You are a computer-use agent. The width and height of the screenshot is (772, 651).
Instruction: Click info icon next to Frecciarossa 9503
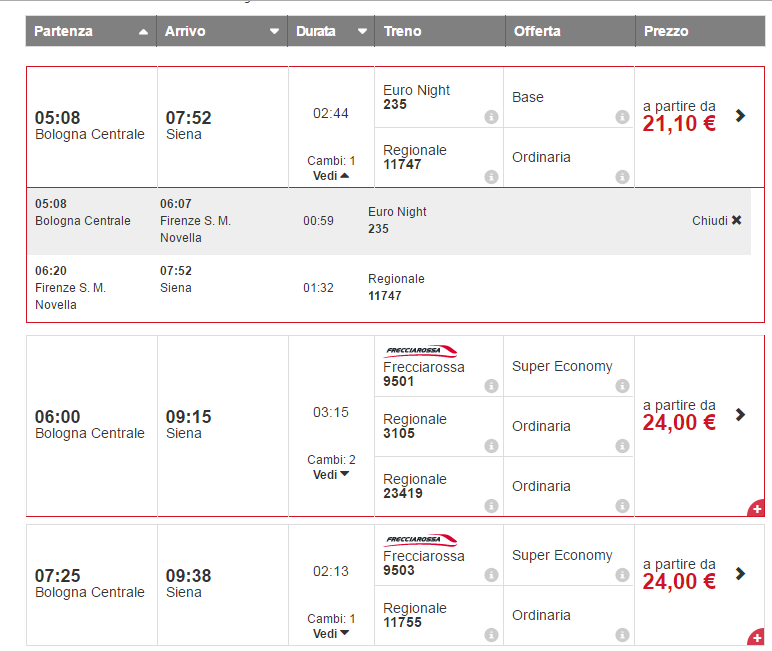click(491, 575)
